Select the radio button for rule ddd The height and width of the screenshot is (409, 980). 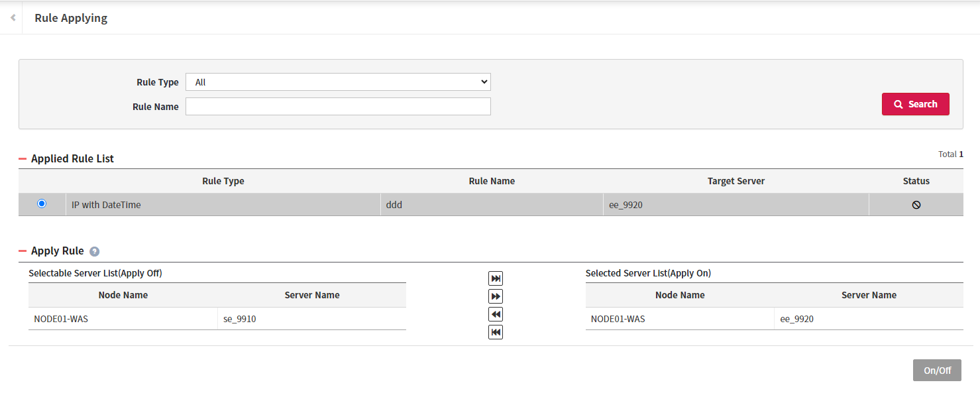coord(41,203)
